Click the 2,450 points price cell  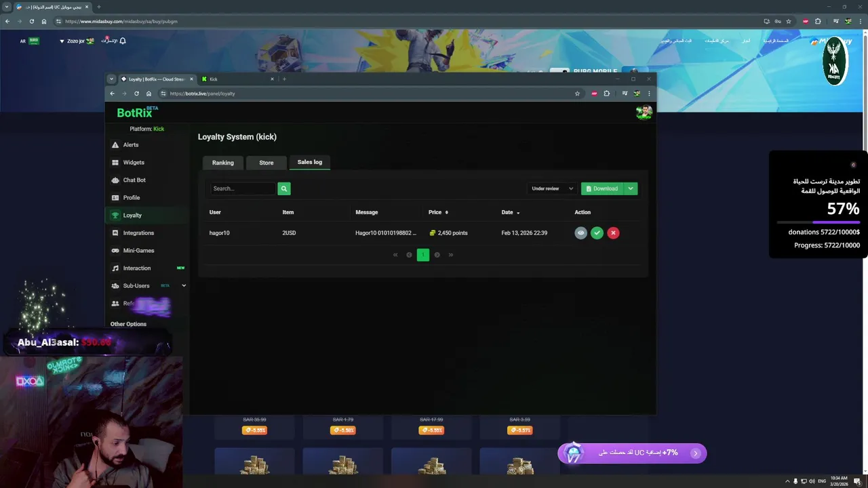tap(448, 232)
